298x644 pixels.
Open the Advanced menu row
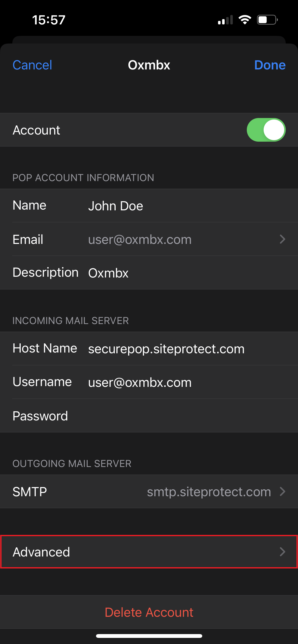[x=149, y=552]
